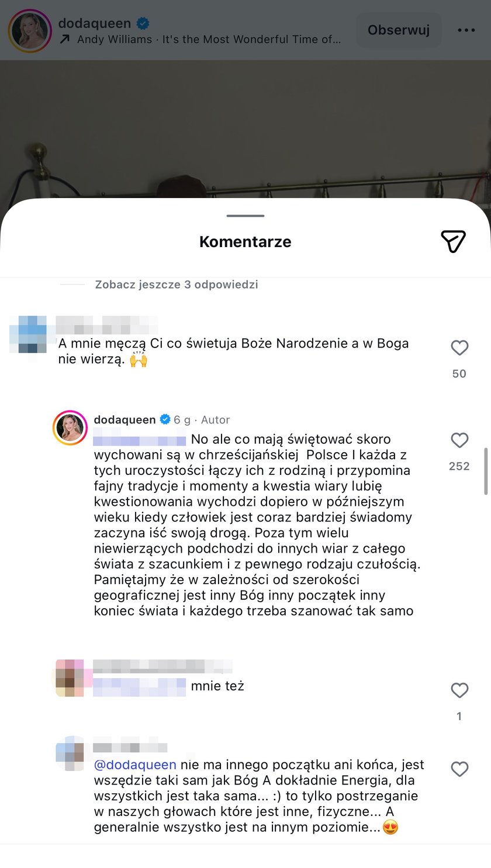Open the Andy Williams audio track link

pos(209,40)
